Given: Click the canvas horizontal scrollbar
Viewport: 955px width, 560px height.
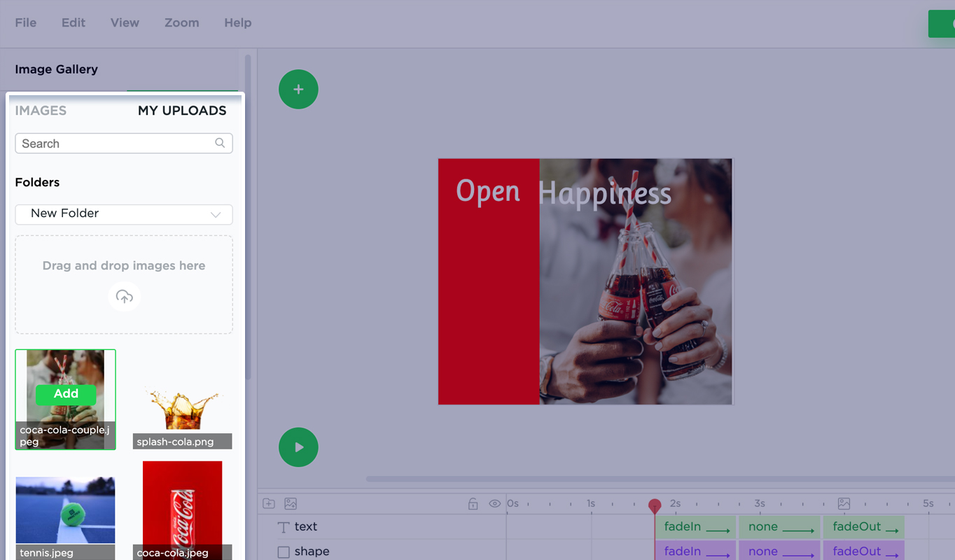Looking at the screenshot, I should (x=660, y=479).
